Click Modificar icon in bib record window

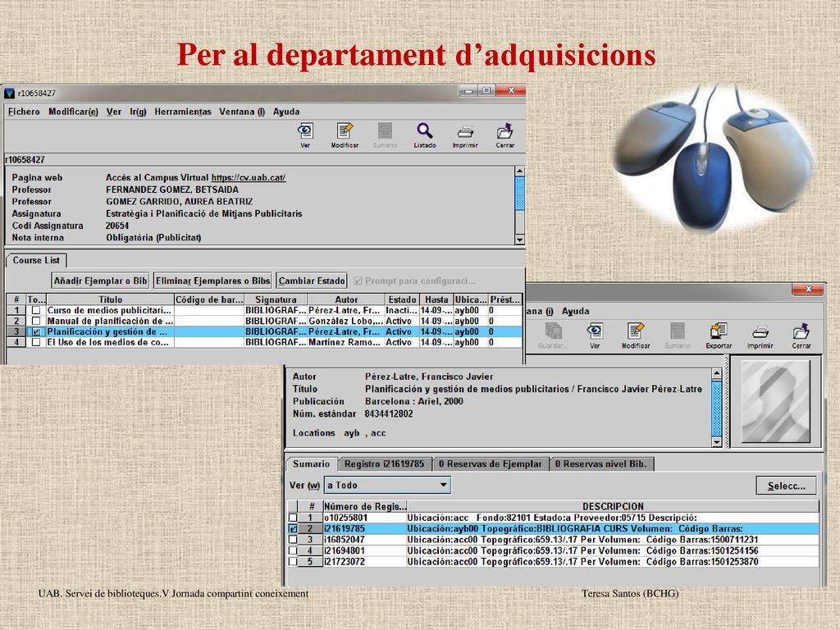636,336
